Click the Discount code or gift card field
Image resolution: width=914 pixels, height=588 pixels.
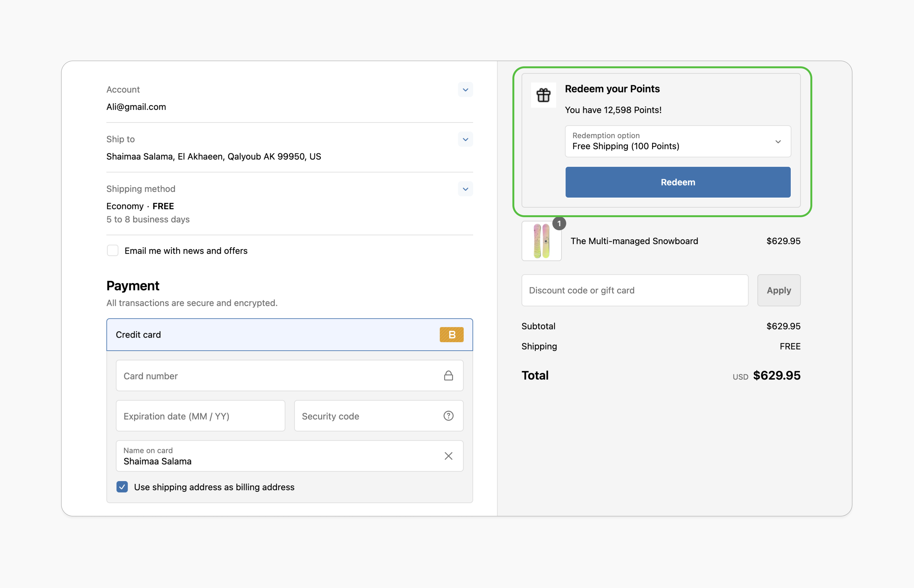pyautogui.click(x=634, y=290)
